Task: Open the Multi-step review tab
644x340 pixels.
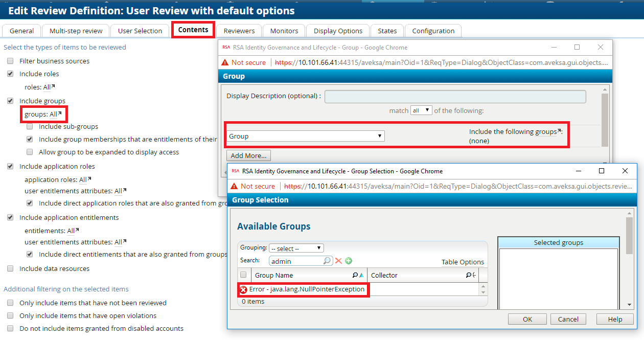Action: tap(76, 31)
